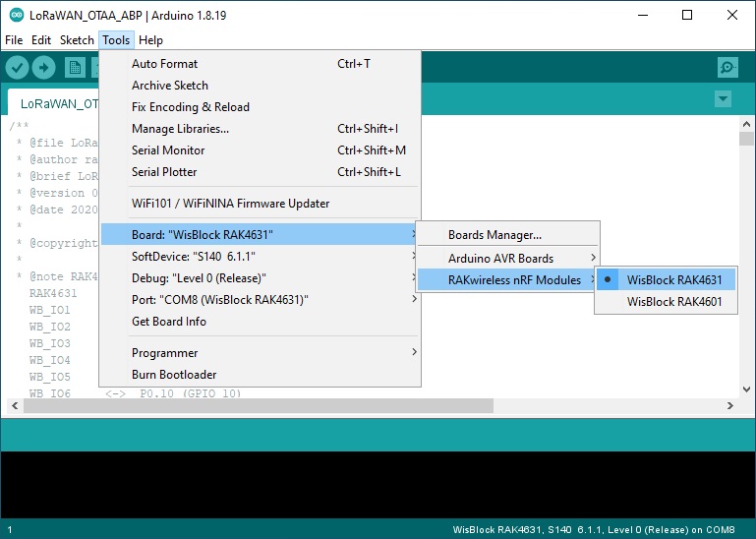The image size is (756, 539).
Task: Click the vertical scrollbar thumb
Action: coord(747,139)
